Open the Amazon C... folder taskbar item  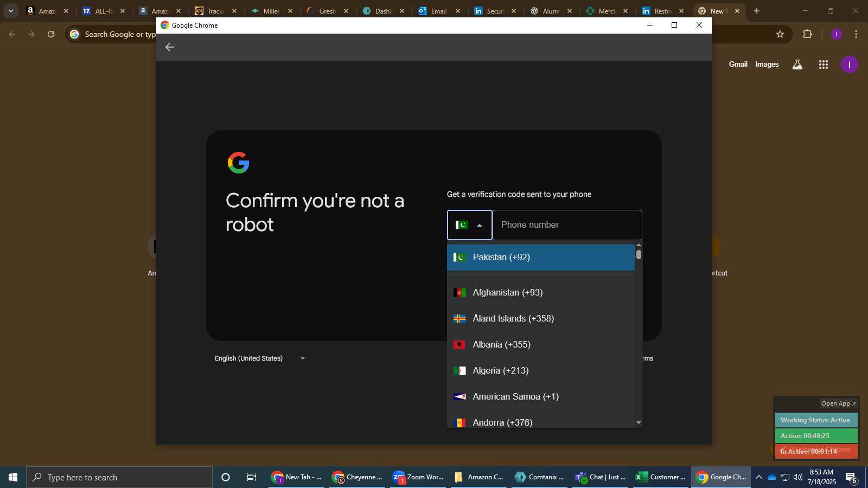click(478, 477)
